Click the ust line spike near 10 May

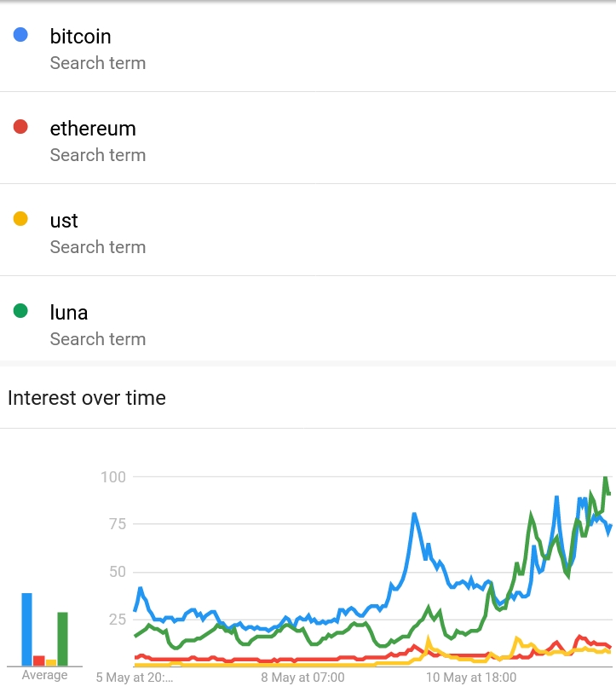428,638
